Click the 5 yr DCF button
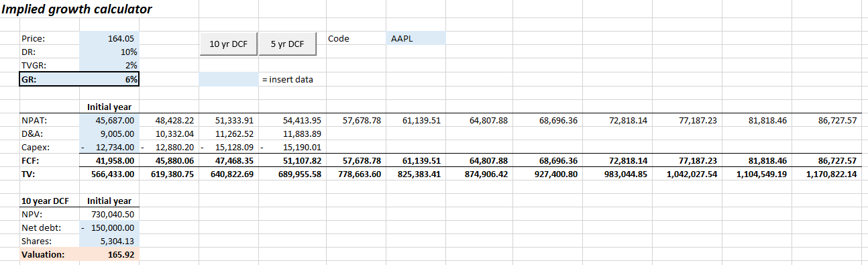868x265 pixels. [x=287, y=44]
